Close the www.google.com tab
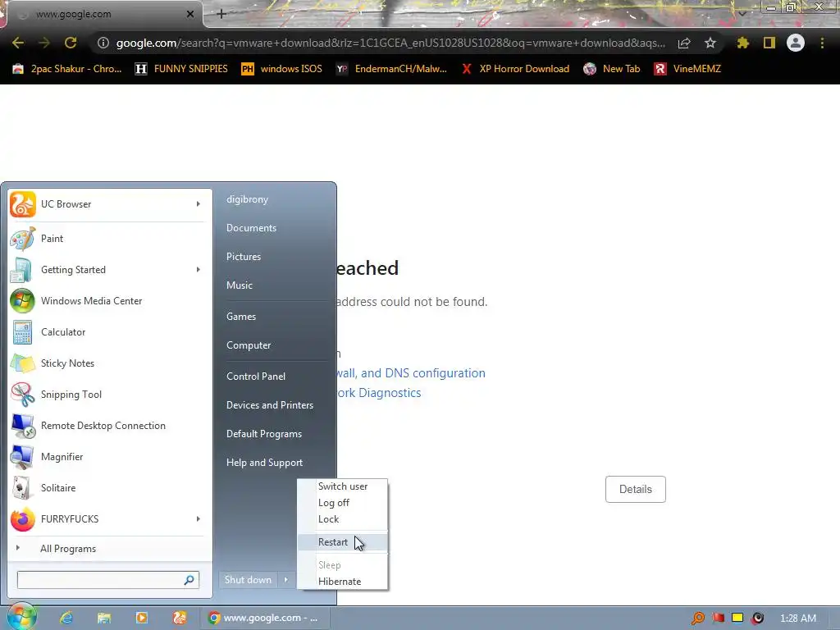The width and height of the screenshot is (840, 630). coord(190,14)
